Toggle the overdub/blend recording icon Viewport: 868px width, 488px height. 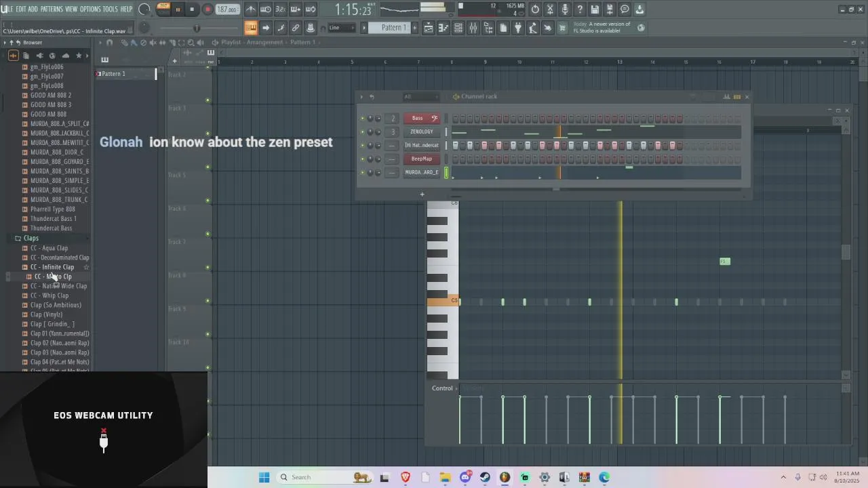pos(296,9)
